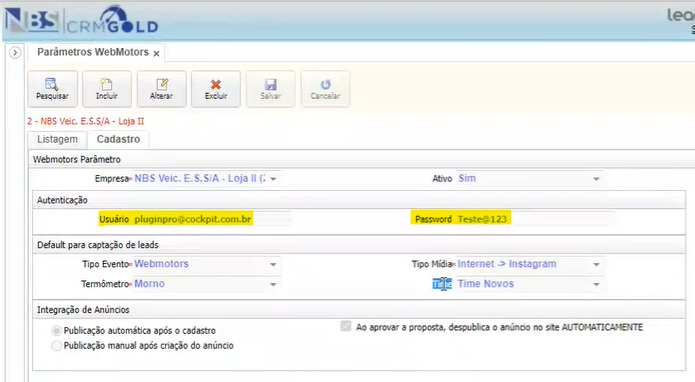Switch to the Listagem tab
The image size is (695, 382).
point(58,139)
